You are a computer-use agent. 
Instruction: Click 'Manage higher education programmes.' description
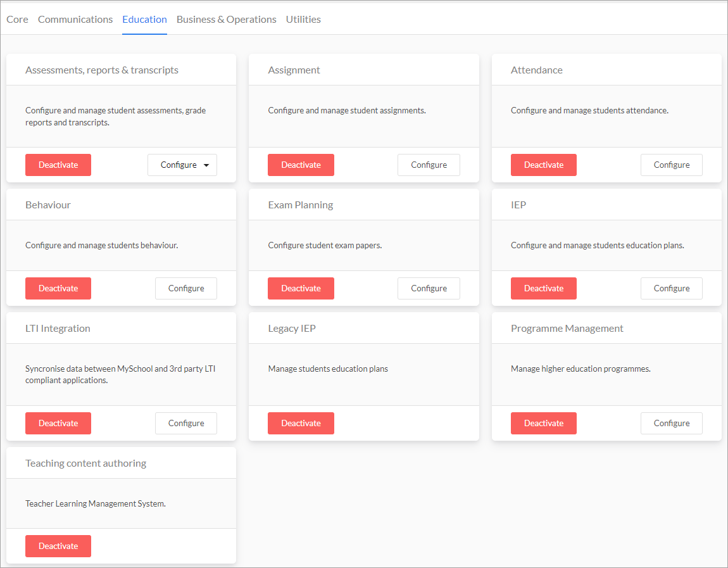pos(581,369)
